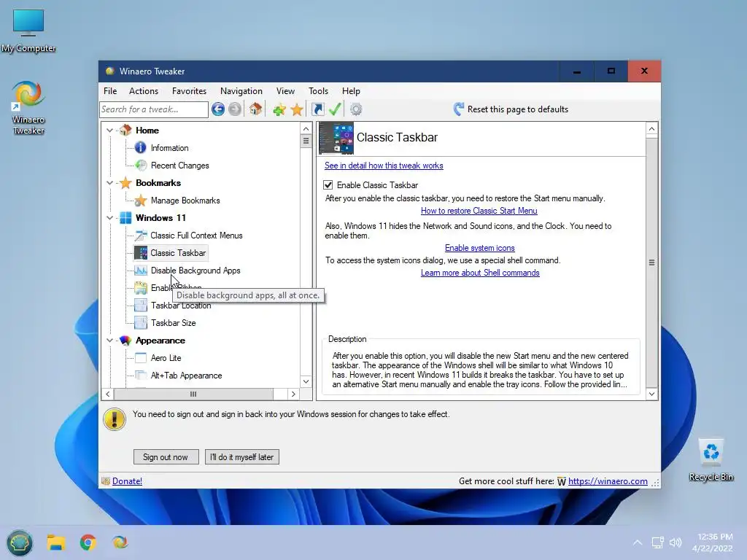Collapse the Windows 11 tree node
Screen dimensions: 747x560
click(x=109, y=217)
